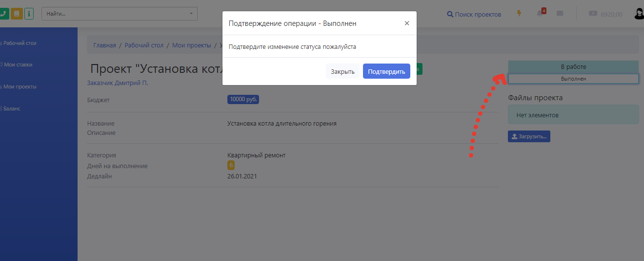Click the Закрыть button in dialog

[342, 71]
